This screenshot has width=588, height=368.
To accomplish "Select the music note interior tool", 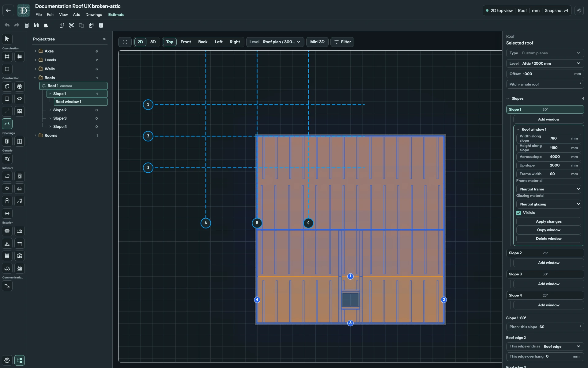I will [x=20, y=201].
